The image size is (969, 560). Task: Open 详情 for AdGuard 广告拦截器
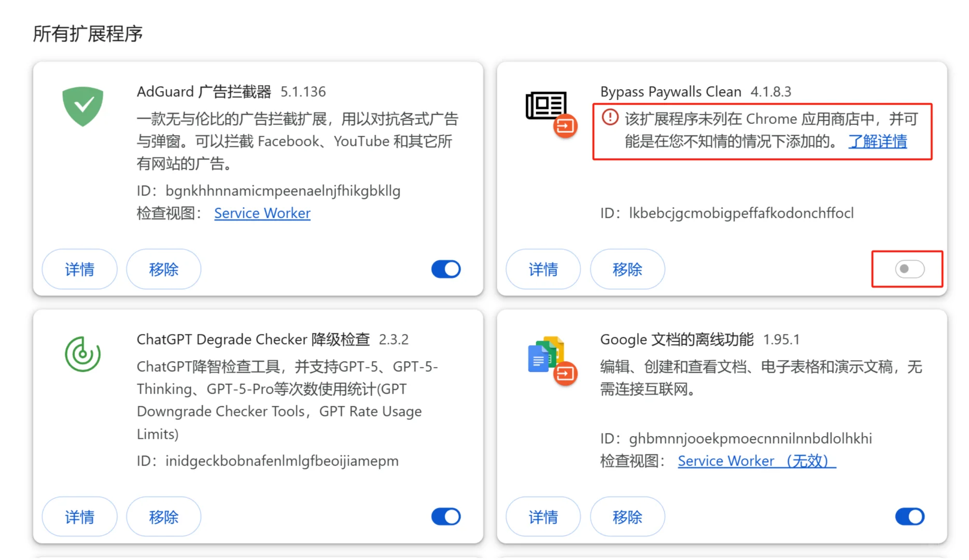[x=79, y=269]
